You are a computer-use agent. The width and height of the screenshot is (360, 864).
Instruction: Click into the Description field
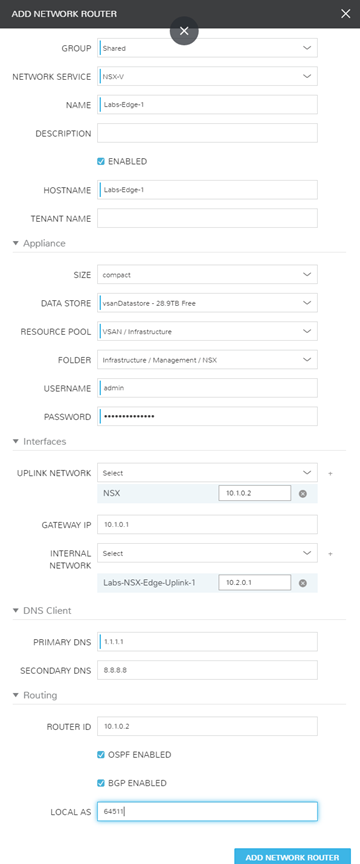click(207, 133)
